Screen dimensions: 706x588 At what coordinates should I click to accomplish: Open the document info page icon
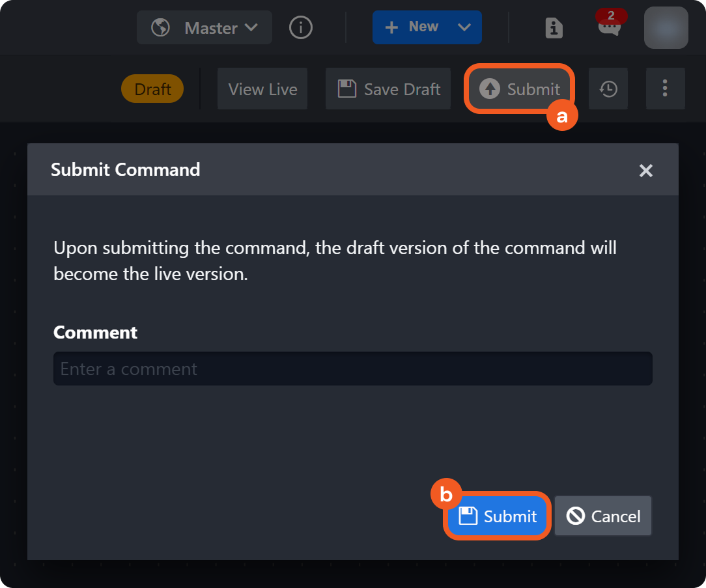(x=554, y=28)
